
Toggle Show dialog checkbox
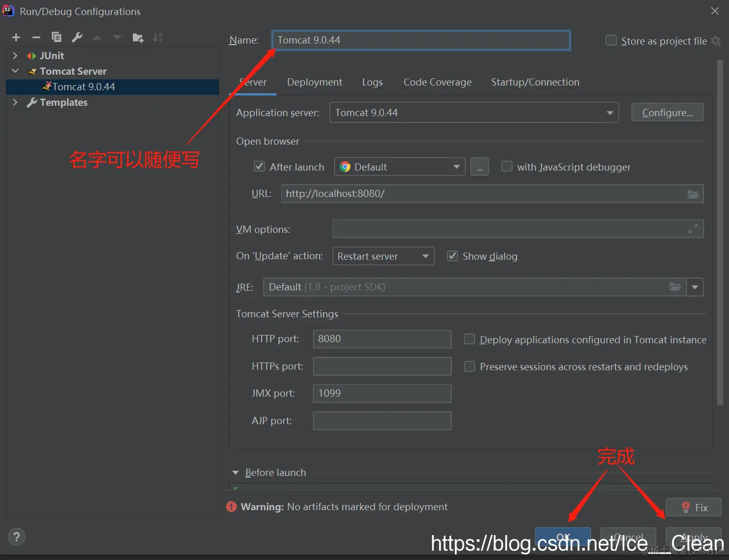(452, 256)
